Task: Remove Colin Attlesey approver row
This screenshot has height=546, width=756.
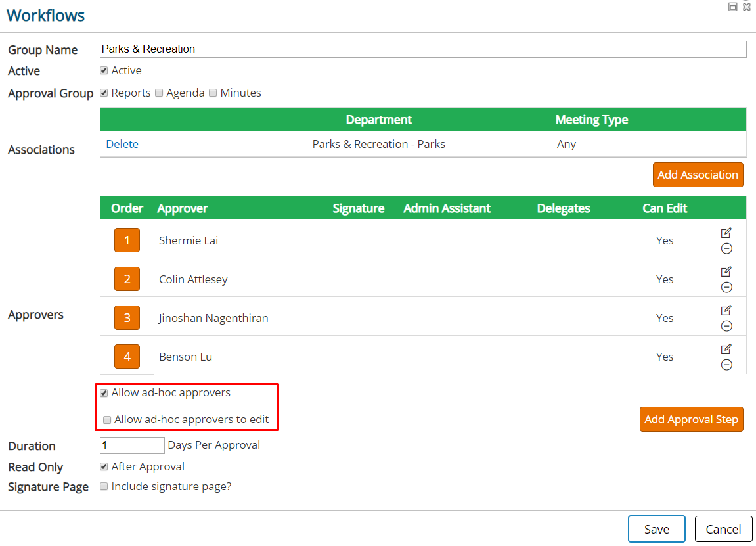Action: click(x=726, y=288)
